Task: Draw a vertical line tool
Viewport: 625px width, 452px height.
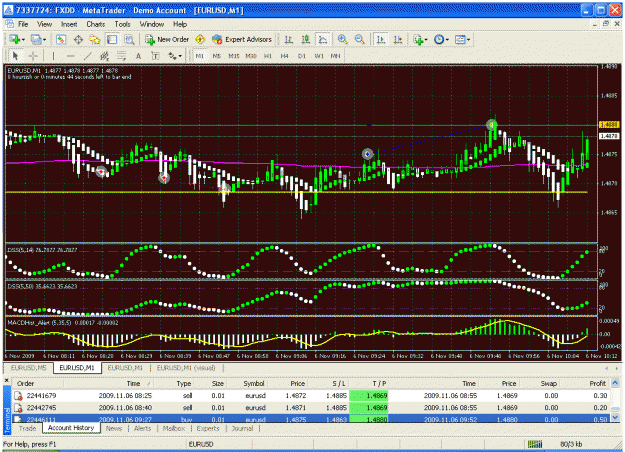Action: point(53,56)
